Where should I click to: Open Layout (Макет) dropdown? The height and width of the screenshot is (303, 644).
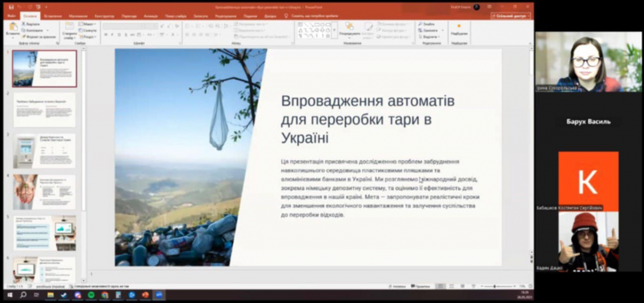pos(87,24)
